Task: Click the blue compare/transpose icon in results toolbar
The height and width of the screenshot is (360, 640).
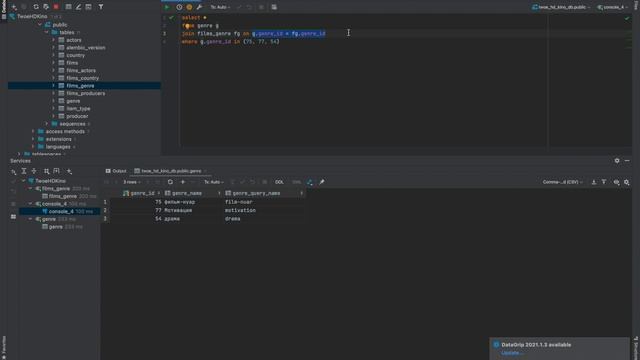Action: [x=310, y=182]
